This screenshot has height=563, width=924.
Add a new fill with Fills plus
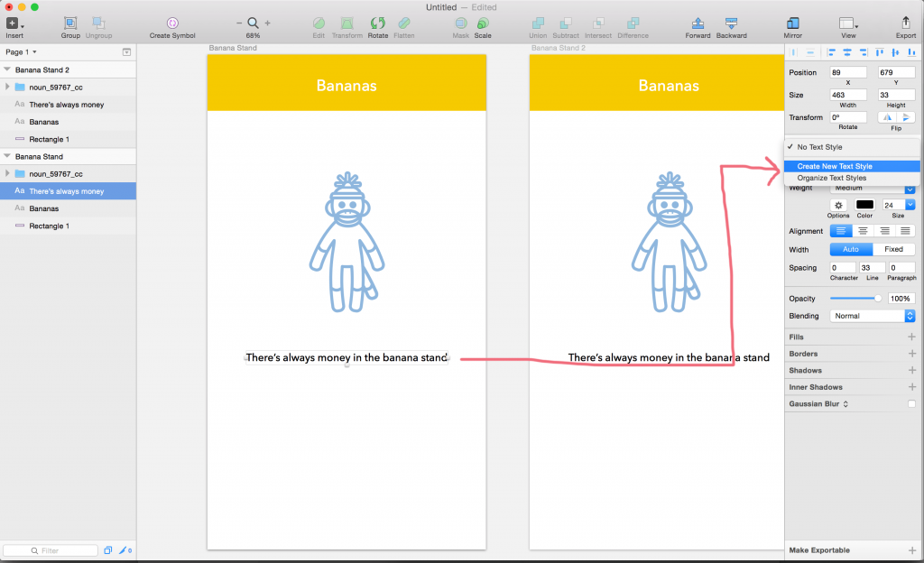coord(911,337)
